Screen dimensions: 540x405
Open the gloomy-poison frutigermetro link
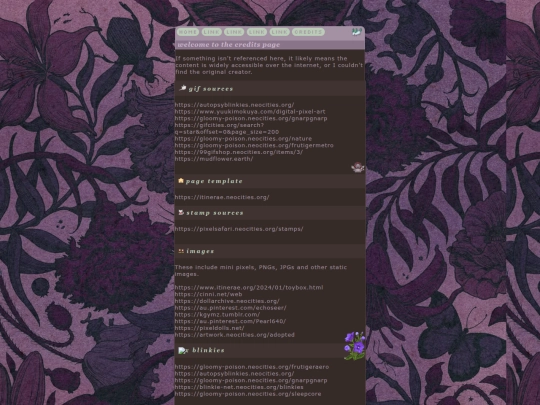(254, 145)
